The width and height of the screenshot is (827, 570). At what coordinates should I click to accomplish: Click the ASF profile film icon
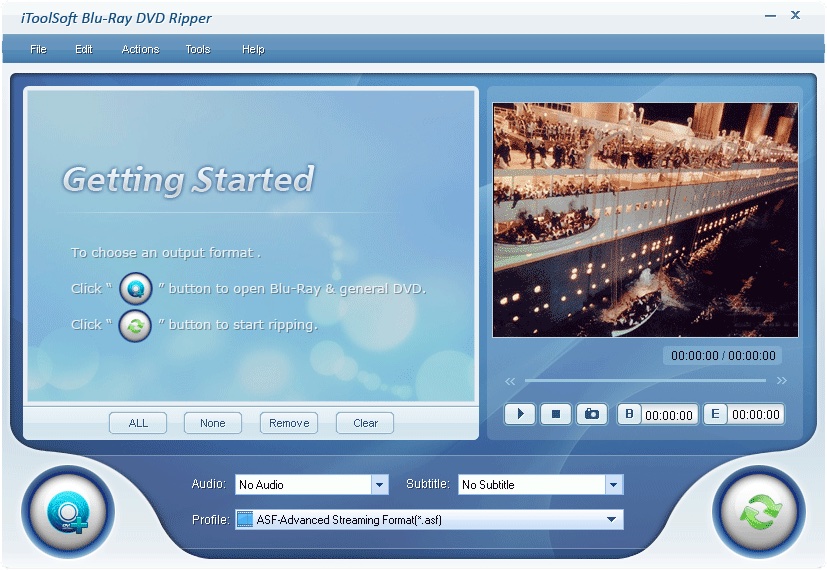pyautogui.click(x=245, y=519)
